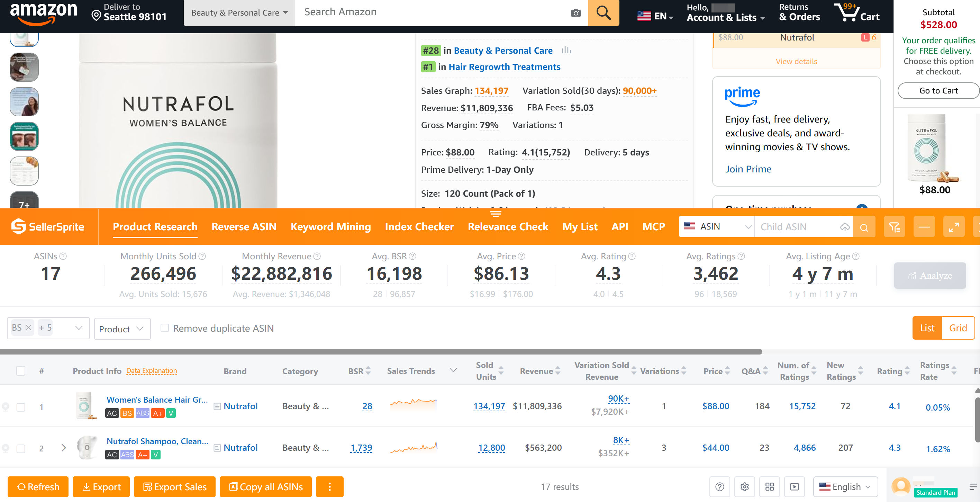Open the My List tab

(580, 227)
